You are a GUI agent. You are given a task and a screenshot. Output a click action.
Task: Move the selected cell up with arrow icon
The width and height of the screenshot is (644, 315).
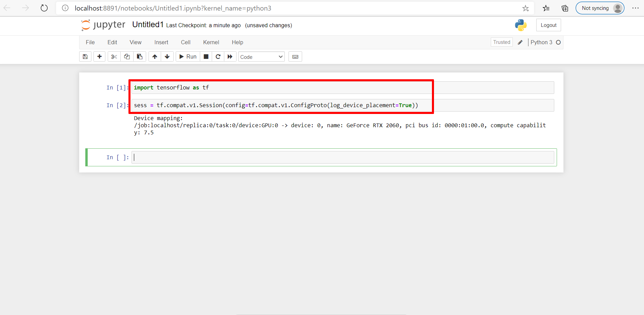pos(155,56)
